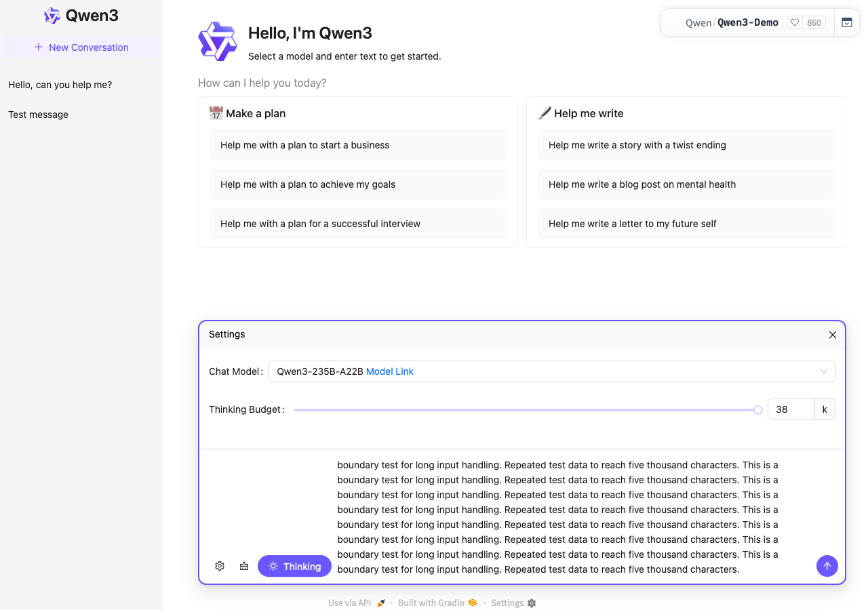Collapse the space header toggle icon
The width and height of the screenshot is (868, 610).
click(847, 22)
